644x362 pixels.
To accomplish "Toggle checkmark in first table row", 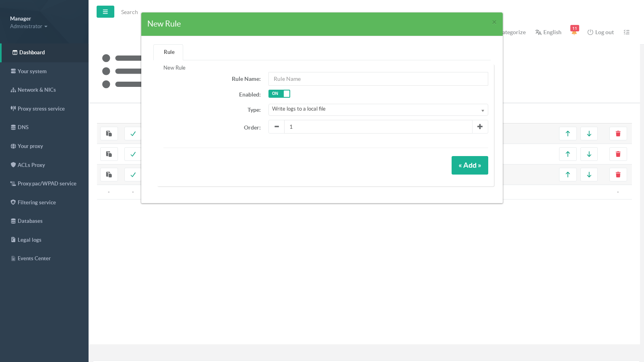I will (x=133, y=134).
